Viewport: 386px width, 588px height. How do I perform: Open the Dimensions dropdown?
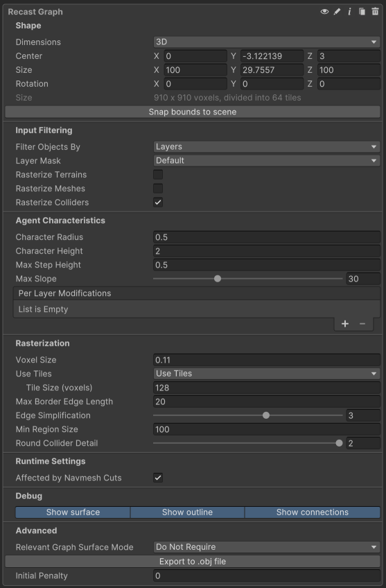267,42
